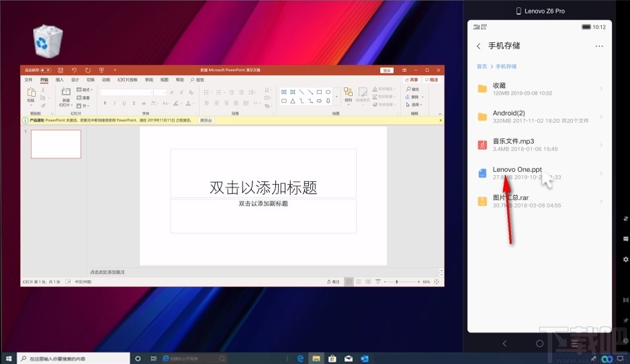
Task: Click the Save icon in PowerPoint title bar
Action: pos(60,71)
